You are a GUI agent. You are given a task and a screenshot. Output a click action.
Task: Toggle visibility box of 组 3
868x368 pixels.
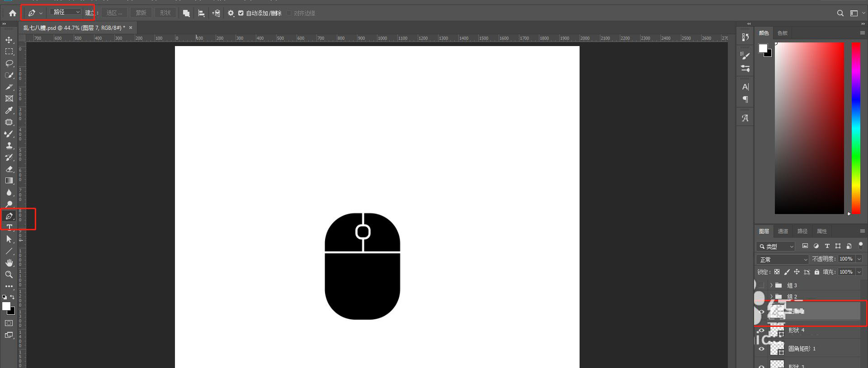[761, 285]
